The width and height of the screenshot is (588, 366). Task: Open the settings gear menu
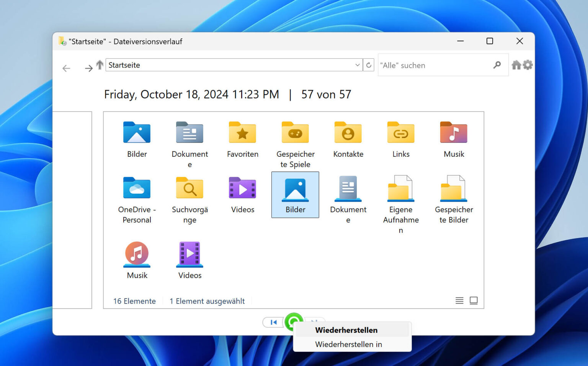pos(528,65)
